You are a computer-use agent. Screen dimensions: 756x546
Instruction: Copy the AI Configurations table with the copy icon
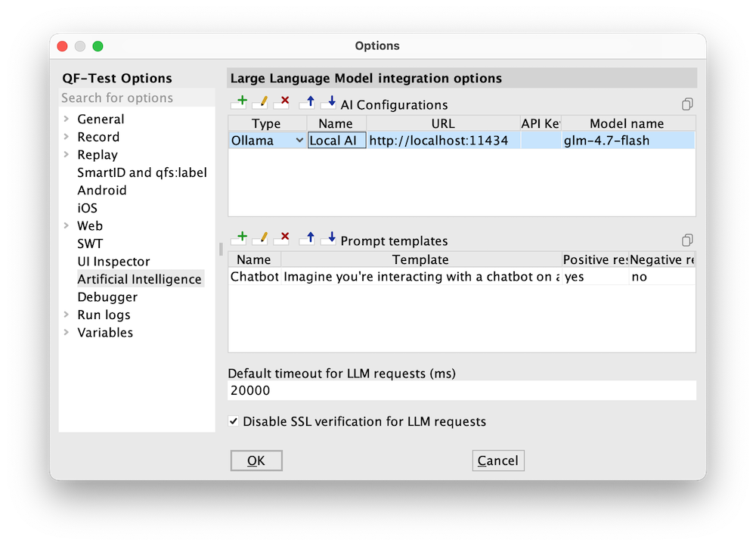click(x=686, y=104)
